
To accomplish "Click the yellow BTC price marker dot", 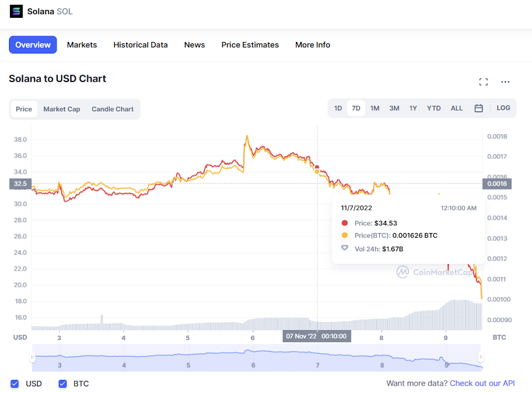I will [317, 172].
